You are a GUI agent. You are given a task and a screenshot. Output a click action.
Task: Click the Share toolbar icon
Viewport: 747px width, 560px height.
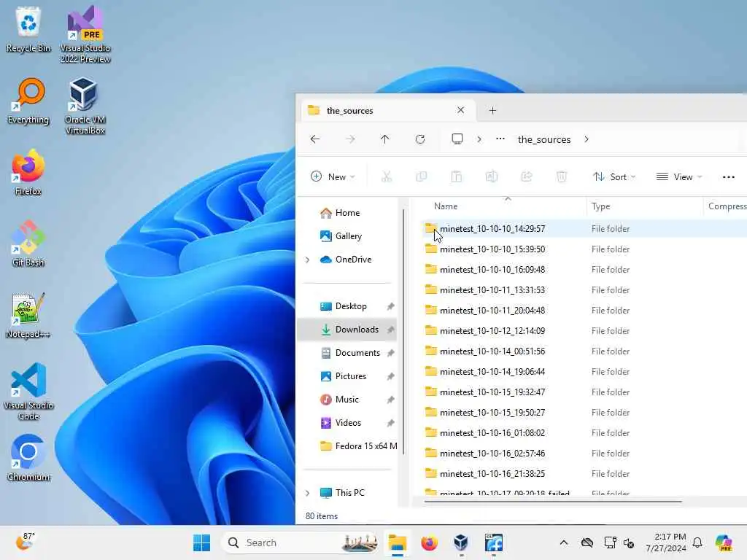coord(527,176)
